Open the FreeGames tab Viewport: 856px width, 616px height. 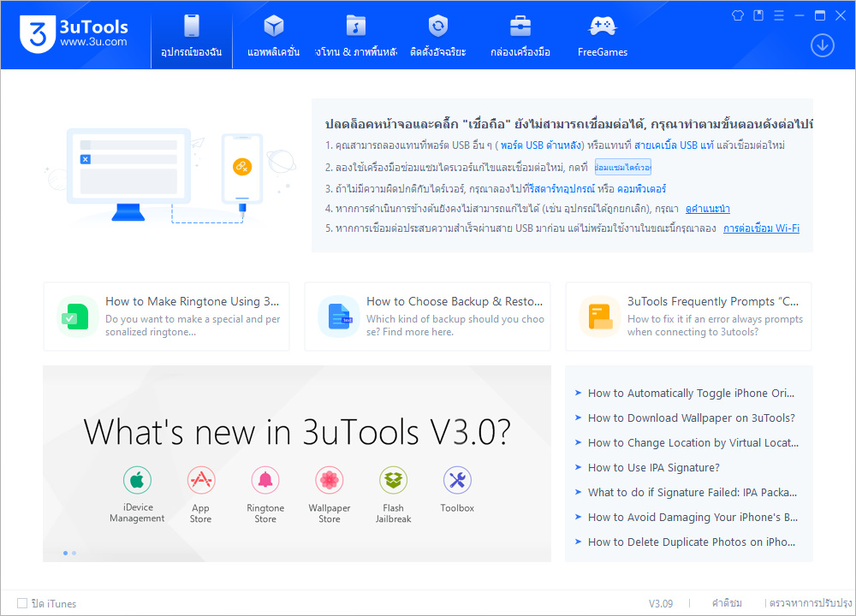603,35
